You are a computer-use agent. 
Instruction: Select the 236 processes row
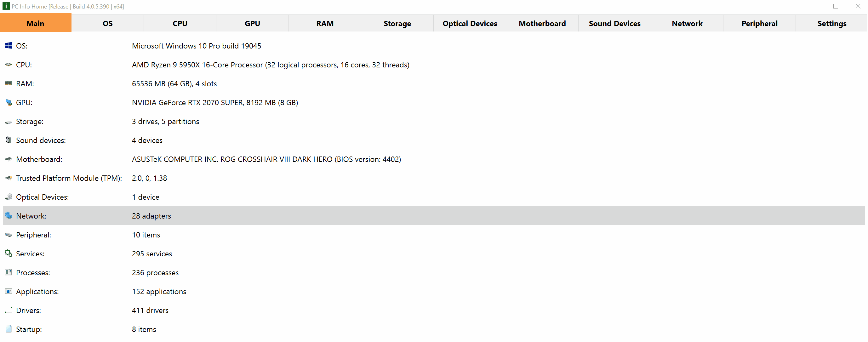tap(434, 272)
